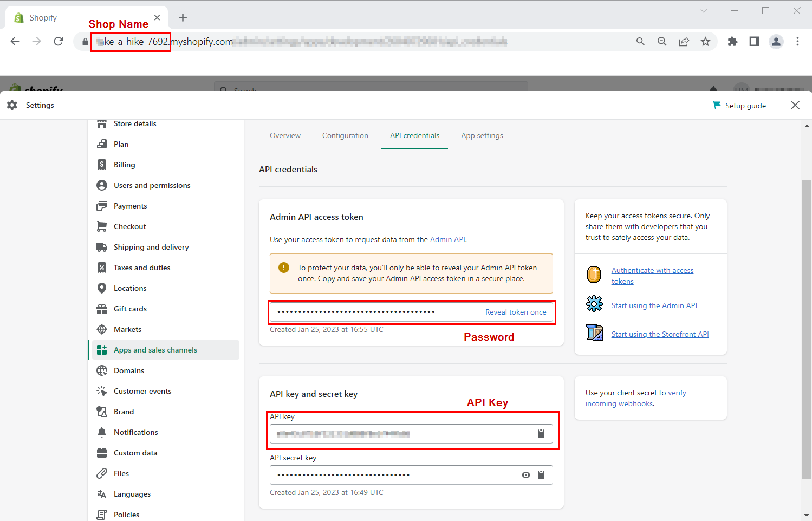Copy the API key with the clipboard icon
This screenshot has height=521, width=812.
(x=541, y=433)
